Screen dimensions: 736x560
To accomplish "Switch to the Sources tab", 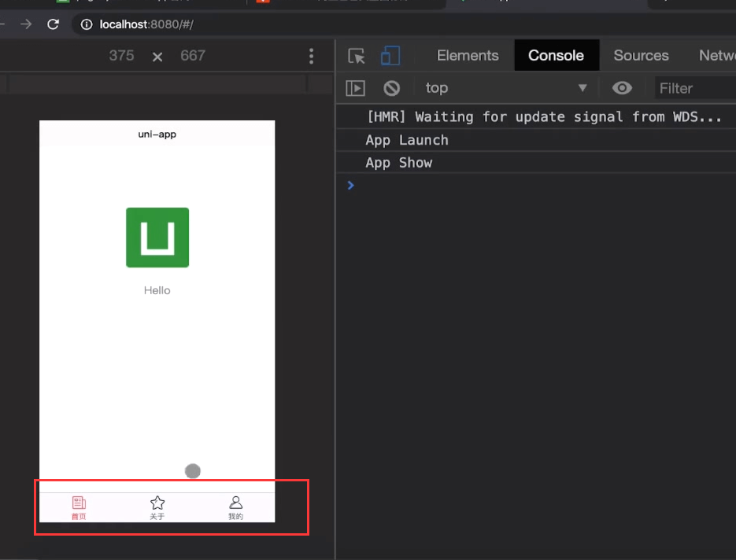I will [641, 55].
